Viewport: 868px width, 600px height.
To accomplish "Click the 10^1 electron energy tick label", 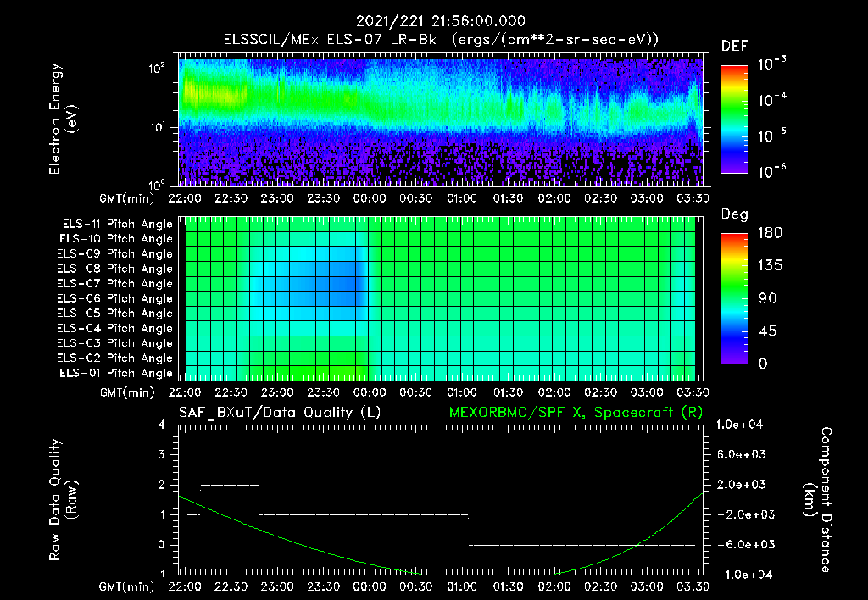I will (157, 127).
